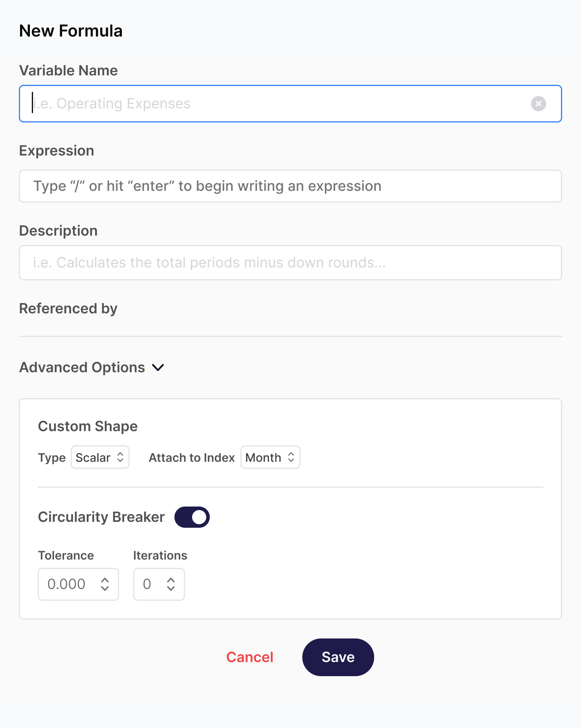This screenshot has width=581, height=728.
Task: Select the Iterations value field
Action: pyautogui.click(x=159, y=584)
